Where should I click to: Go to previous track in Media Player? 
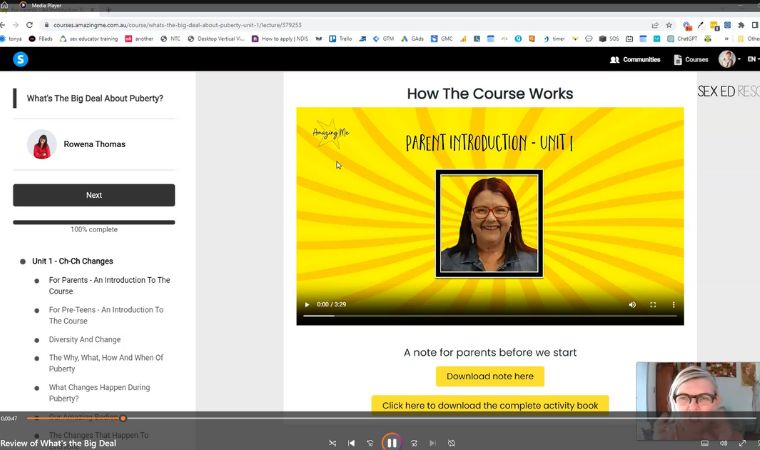click(351, 443)
